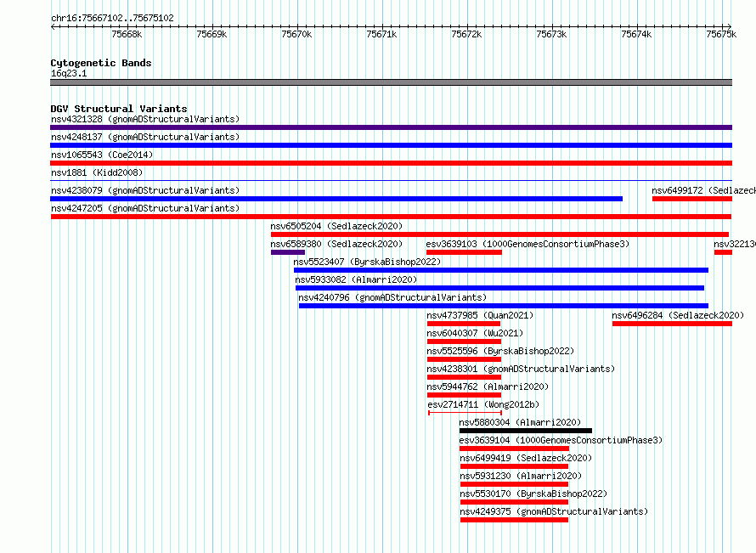Open nsv6040307 (Wu2021) label
This screenshot has height=553, width=756.
point(476,333)
